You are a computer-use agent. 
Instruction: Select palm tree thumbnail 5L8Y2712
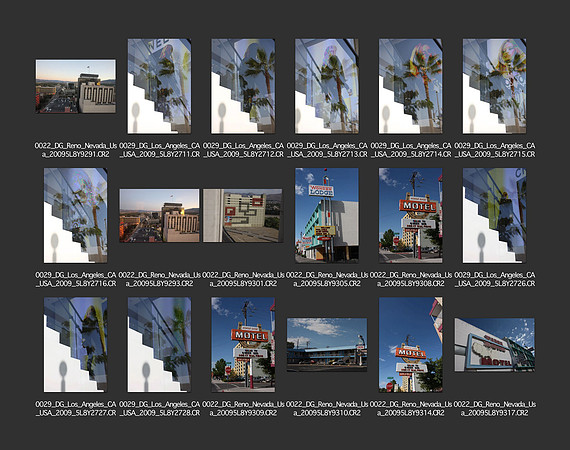pyautogui.click(x=243, y=86)
